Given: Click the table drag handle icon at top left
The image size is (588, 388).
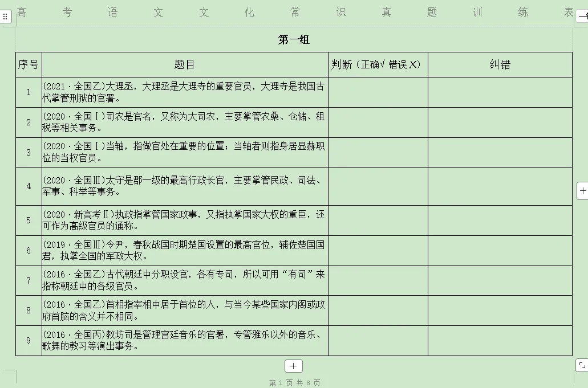Looking at the screenshot, I should (x=6, y=16).
